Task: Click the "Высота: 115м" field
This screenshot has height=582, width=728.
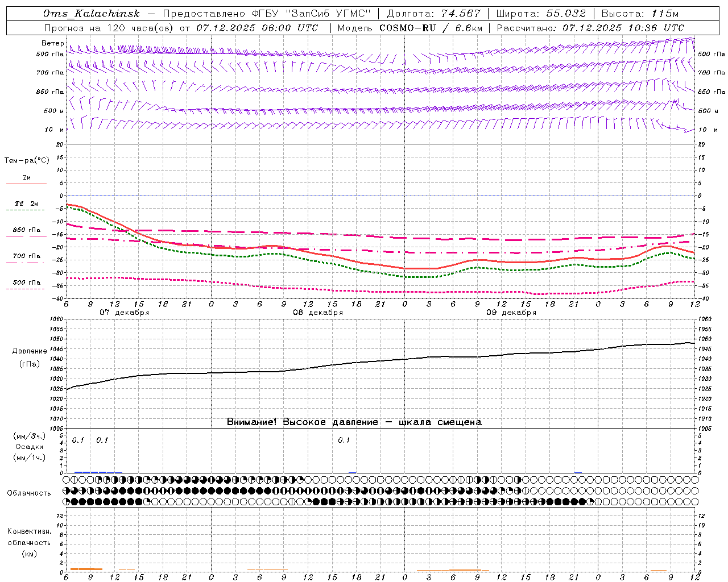Action: click(640, 14)
